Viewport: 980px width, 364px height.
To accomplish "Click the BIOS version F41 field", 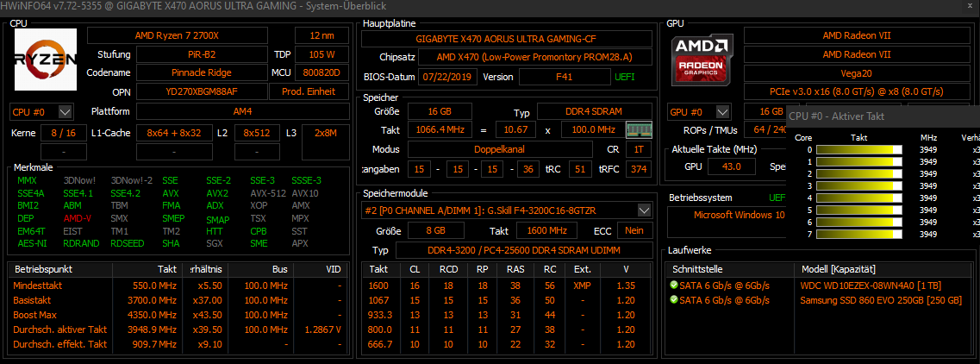I will point(564,77).
